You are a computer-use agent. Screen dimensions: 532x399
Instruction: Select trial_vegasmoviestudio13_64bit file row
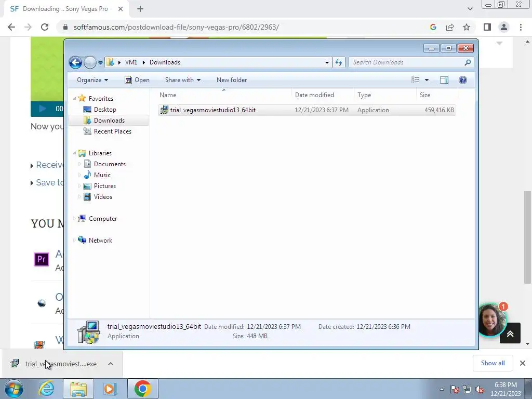[x=307, y=110]
